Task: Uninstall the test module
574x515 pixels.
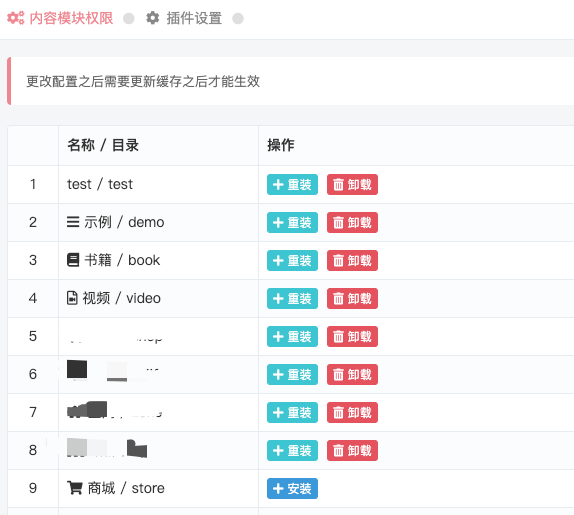Action: 352,184
